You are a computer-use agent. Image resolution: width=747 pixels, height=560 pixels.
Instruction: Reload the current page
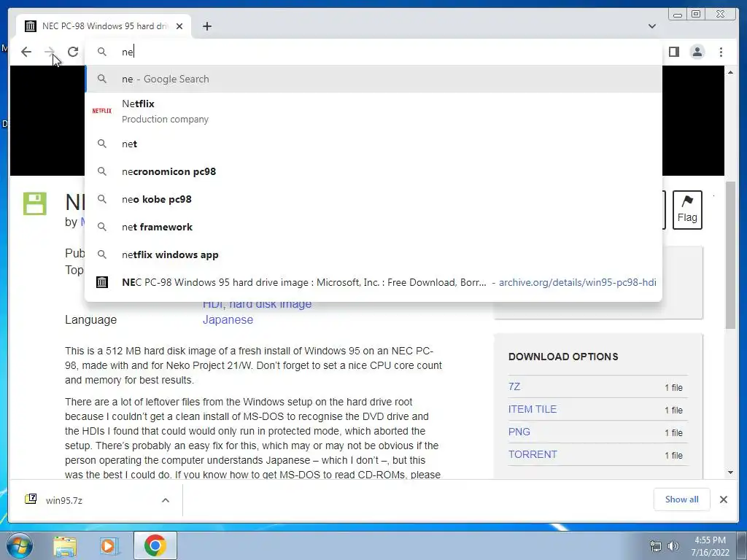click(73, 52)
